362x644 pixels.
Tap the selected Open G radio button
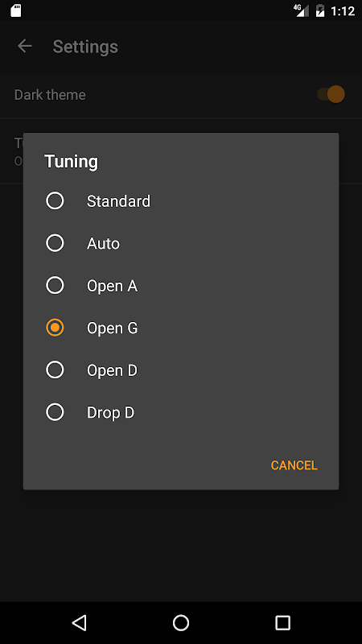(x=55, y=328)
